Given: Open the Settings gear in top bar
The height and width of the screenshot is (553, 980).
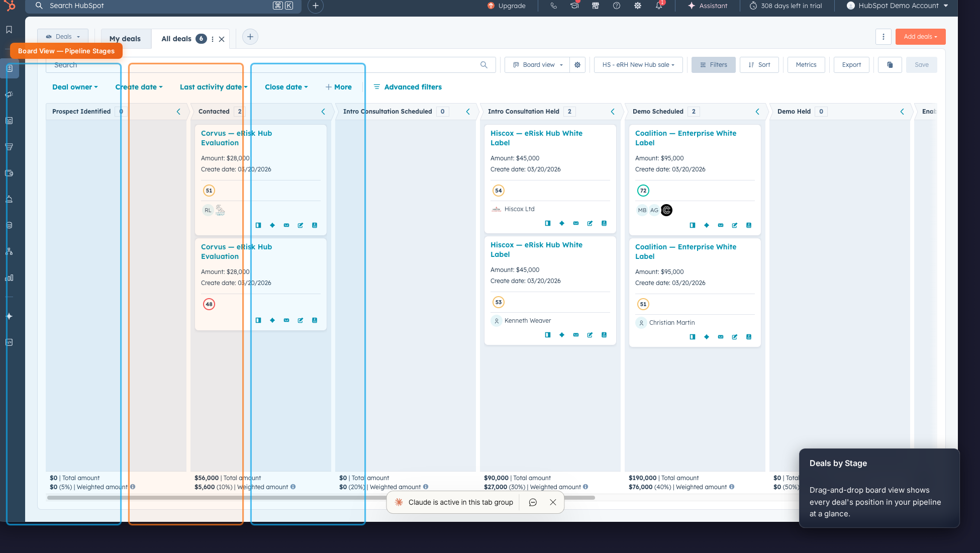Looking at the screenshot, I should (x=638, y=6).
